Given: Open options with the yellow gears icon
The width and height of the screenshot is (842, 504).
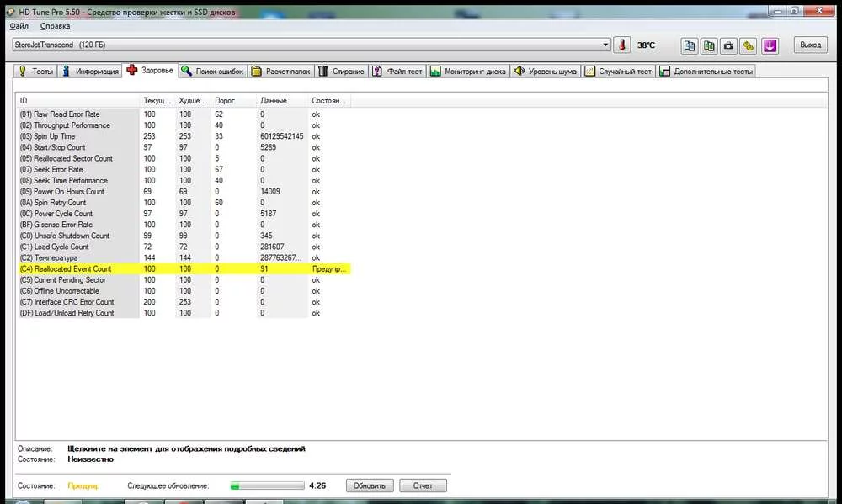Looking at the screenshot, I should click(x=749, y=45).
